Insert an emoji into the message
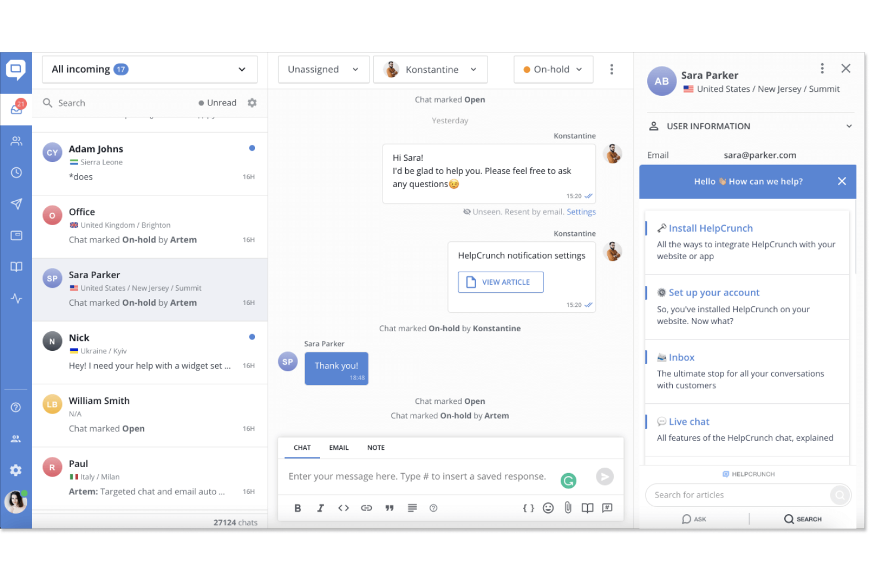Screen dimensions: 882x588 (x=548, y=508)
